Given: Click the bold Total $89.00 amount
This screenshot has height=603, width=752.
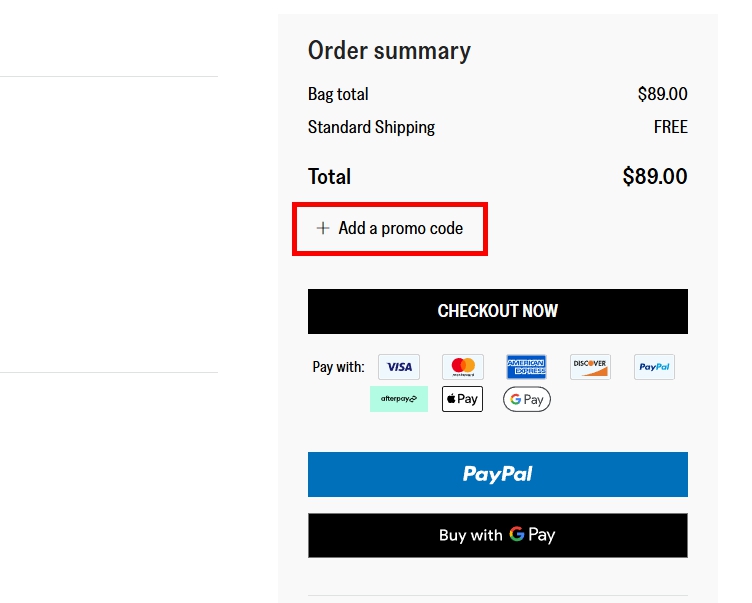Looking at the screenshot, I should 654,177.
